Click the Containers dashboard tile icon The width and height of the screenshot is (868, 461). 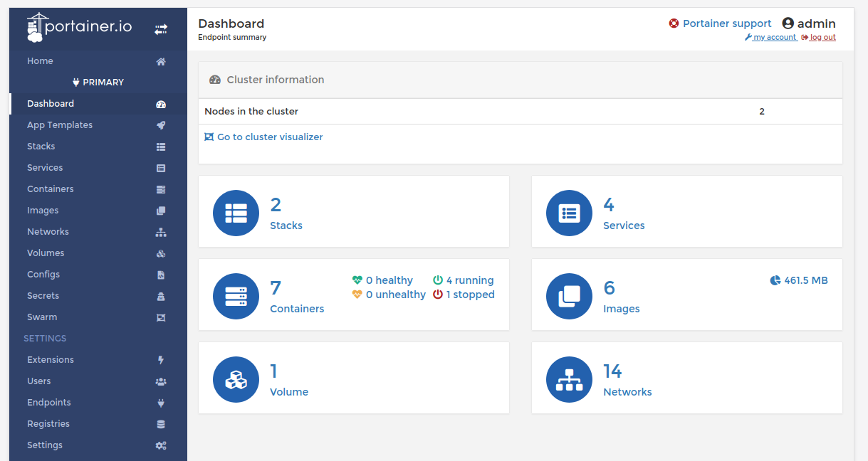coord(236,296)
